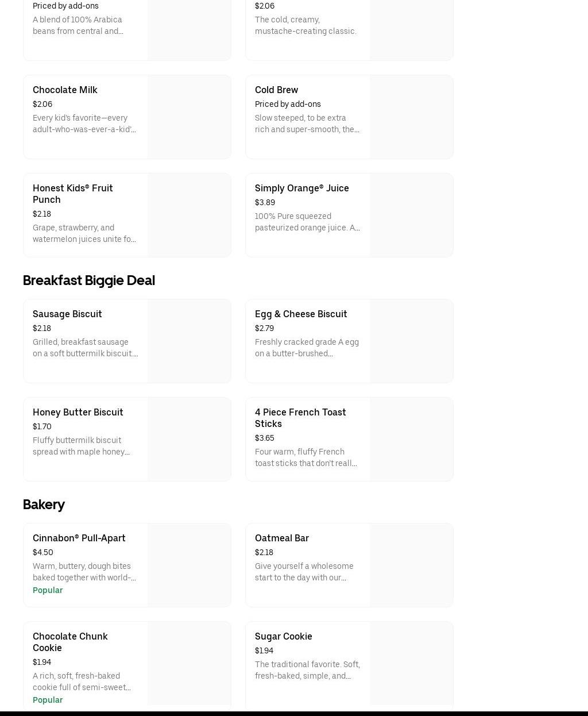Viewport: 588px width, 716px height.
Task: Click the Honest Kids Fruit Punch title
Action: point(73,194)
